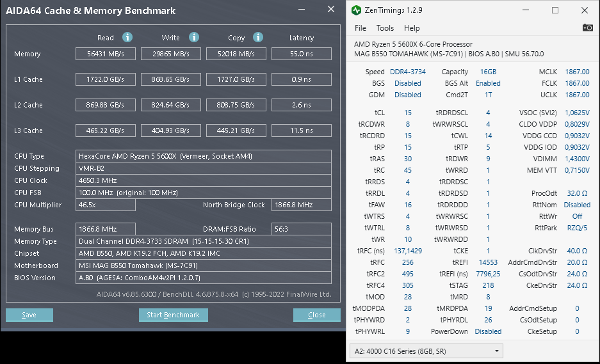
Task: Close the AIDA64 window with the X
Action: [331, 9]
